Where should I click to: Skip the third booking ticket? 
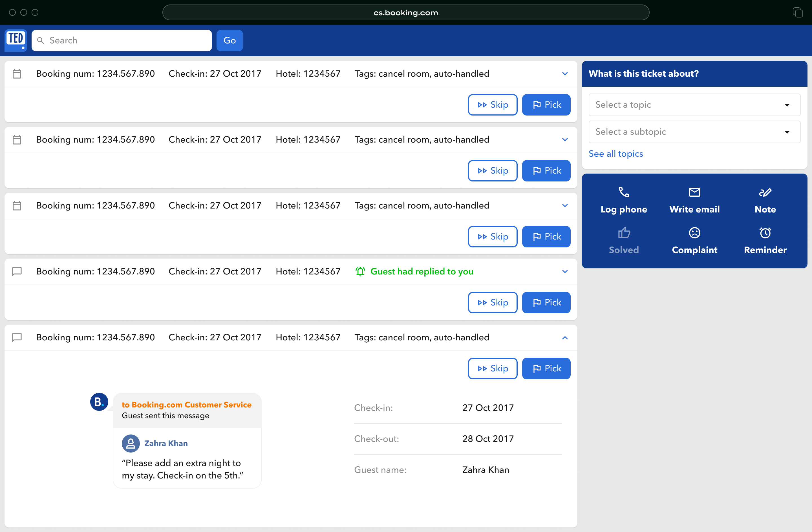493,236
